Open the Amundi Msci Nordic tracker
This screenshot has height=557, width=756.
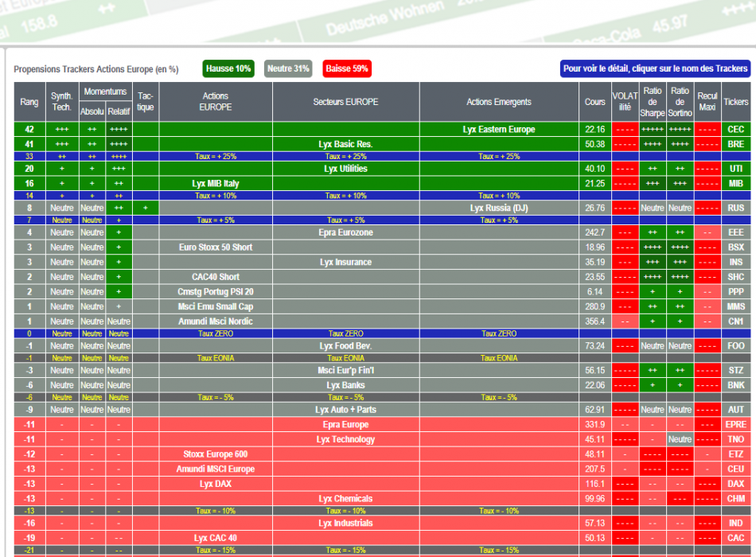tap(215, 321)
